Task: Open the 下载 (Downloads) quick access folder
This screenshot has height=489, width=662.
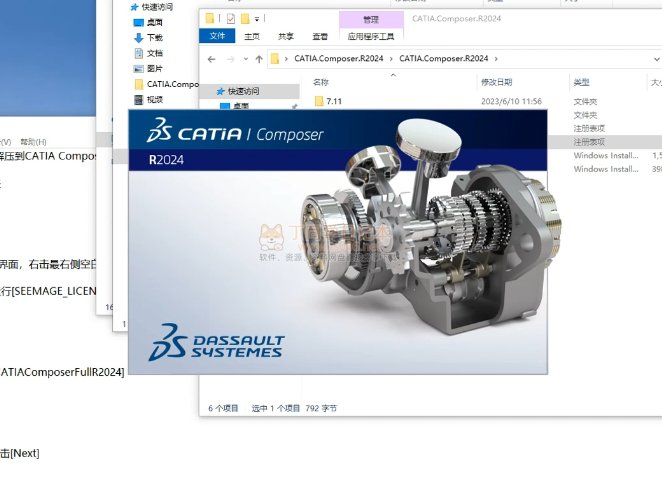Action: point(155,37)
